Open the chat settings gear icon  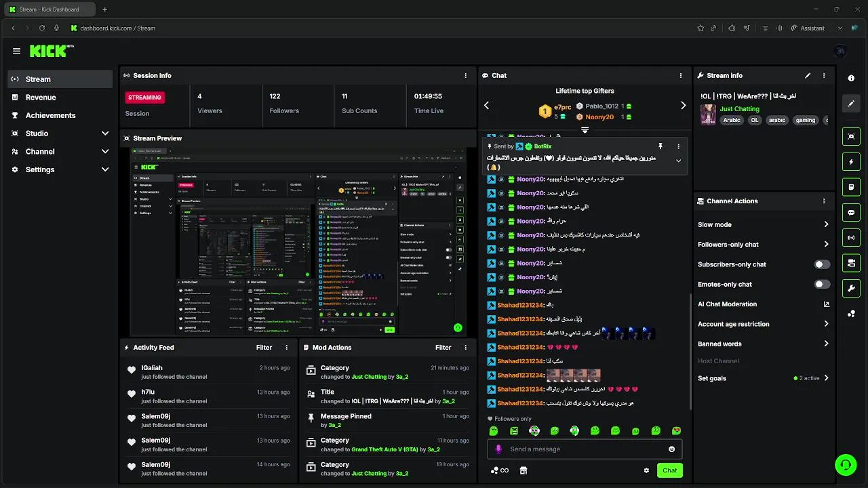[646, 470]
